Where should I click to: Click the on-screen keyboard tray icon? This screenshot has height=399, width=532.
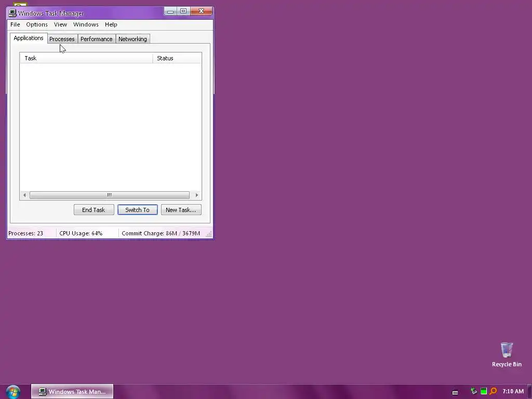pyautogui.click(x=455, y=392)
